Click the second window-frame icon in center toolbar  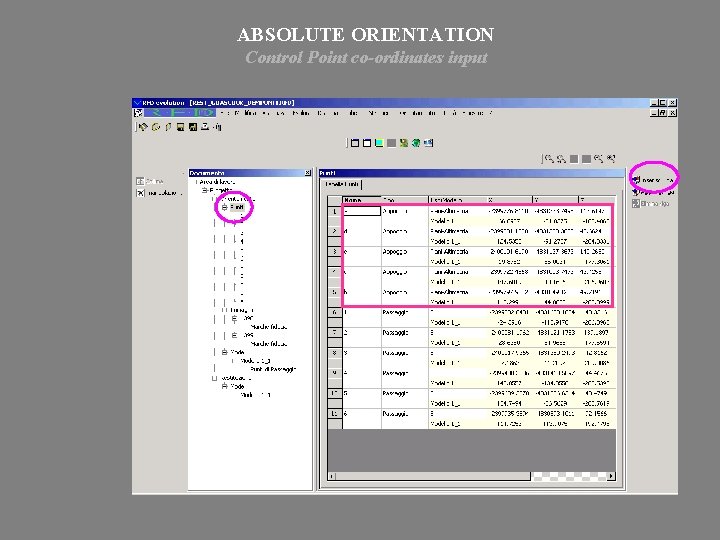click(367, 143)
